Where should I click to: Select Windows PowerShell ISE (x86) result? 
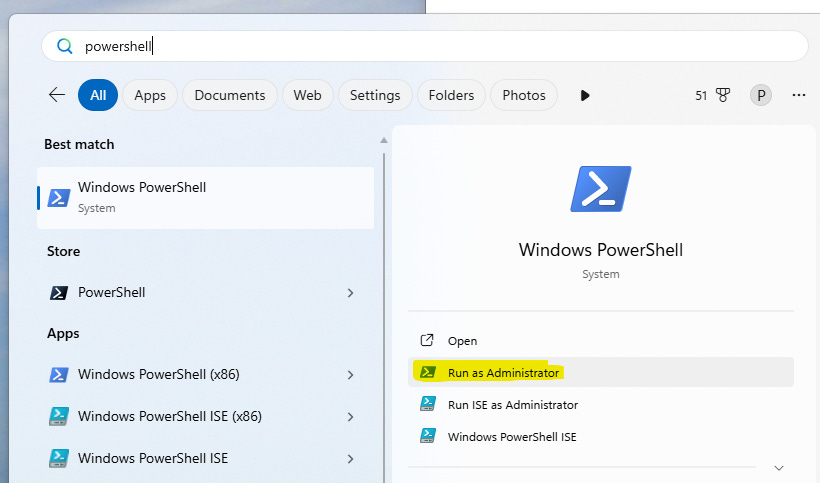(x=205, y=417)
